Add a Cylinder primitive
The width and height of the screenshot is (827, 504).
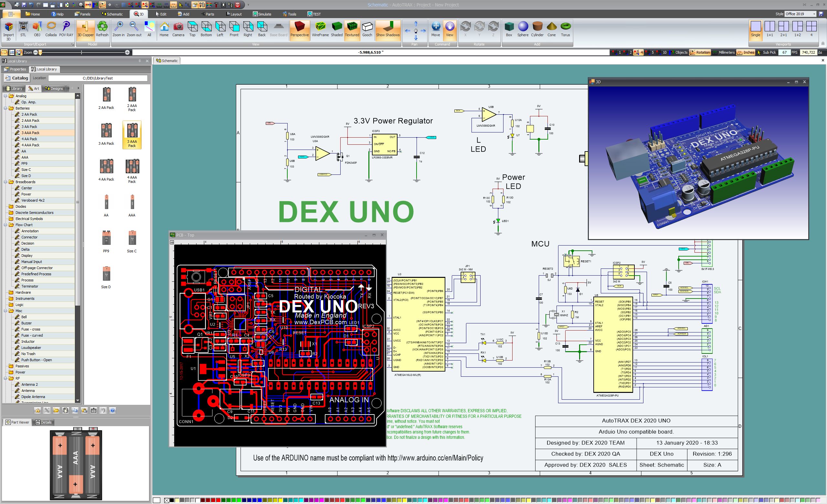[537, 29]
